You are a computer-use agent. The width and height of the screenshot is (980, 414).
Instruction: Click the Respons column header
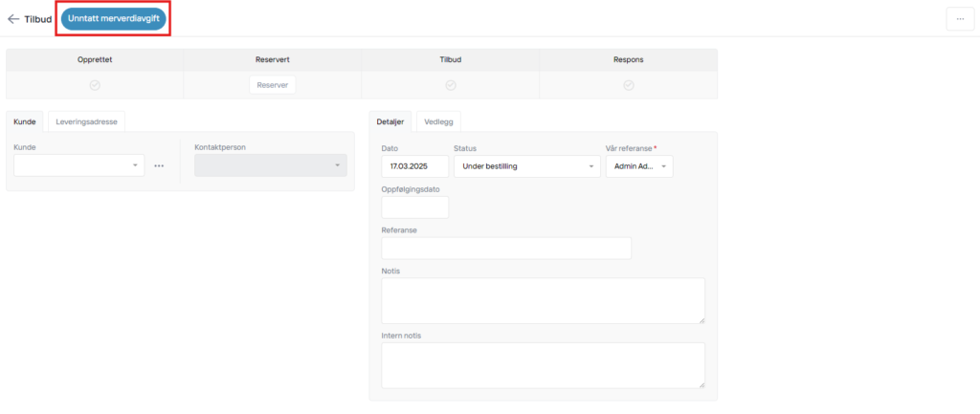pyautogui.click(x=629, y=60)
